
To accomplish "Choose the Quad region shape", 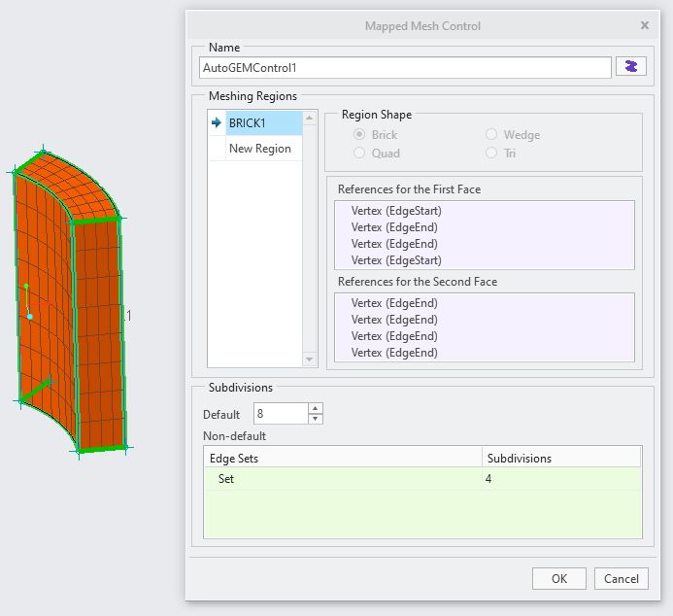I will coord(360,153).
